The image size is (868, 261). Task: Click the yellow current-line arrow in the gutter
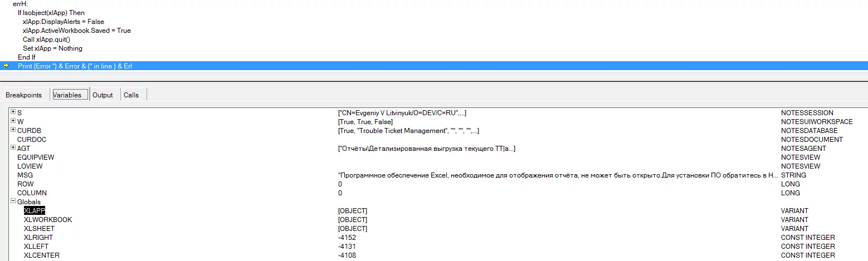[6, 66]
